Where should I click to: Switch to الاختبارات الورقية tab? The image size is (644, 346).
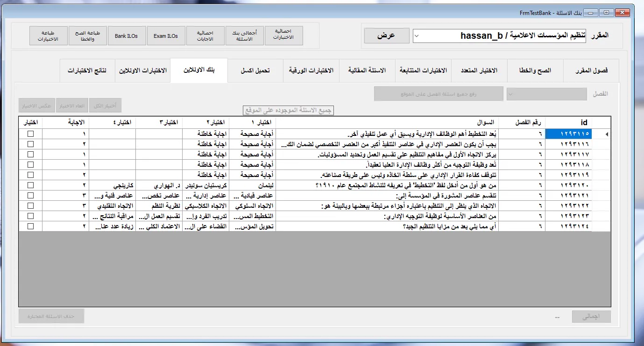(311, 71)
